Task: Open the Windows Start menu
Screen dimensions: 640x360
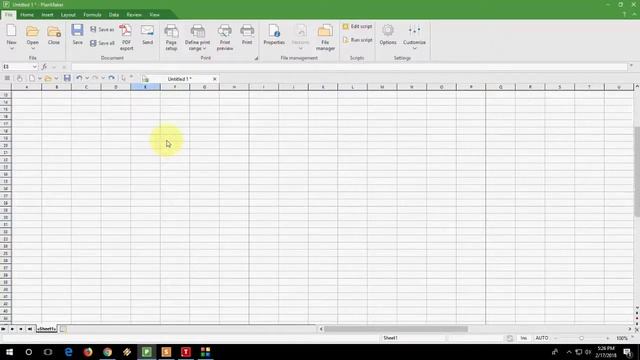Action: pyautogui.click(x=9, y=352)
